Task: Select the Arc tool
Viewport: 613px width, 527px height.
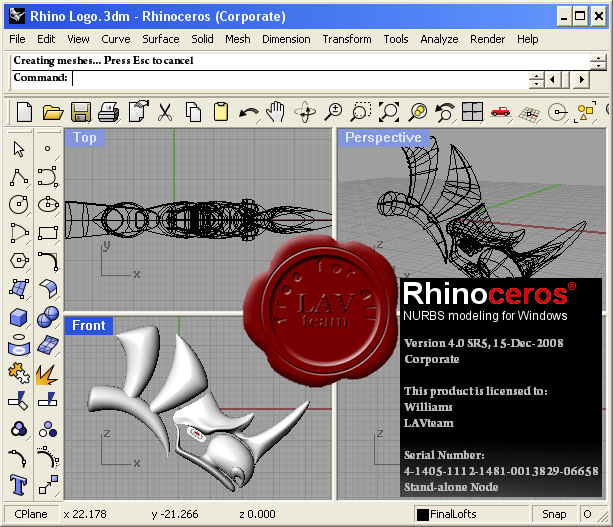Action: [x=19, y=233]
